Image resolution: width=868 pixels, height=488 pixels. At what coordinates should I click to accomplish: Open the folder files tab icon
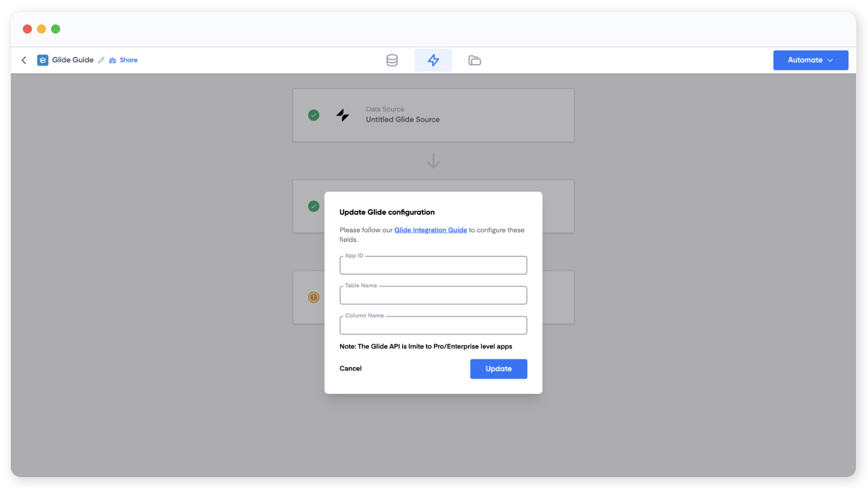point(475,60)
